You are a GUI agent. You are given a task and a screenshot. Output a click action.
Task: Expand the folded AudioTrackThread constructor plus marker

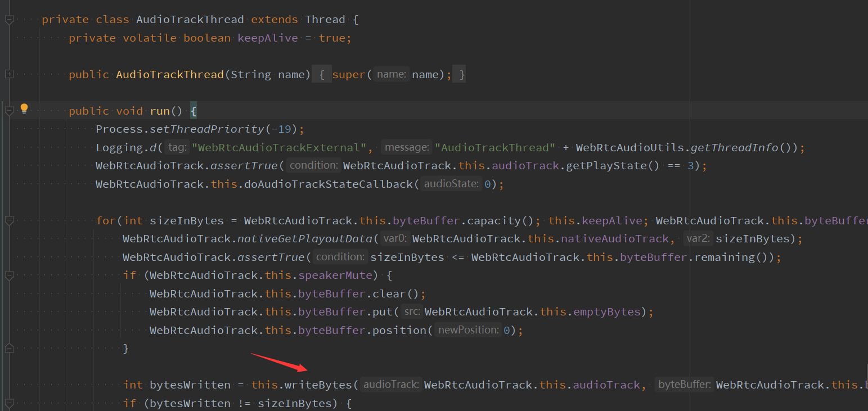coord(9,74)
